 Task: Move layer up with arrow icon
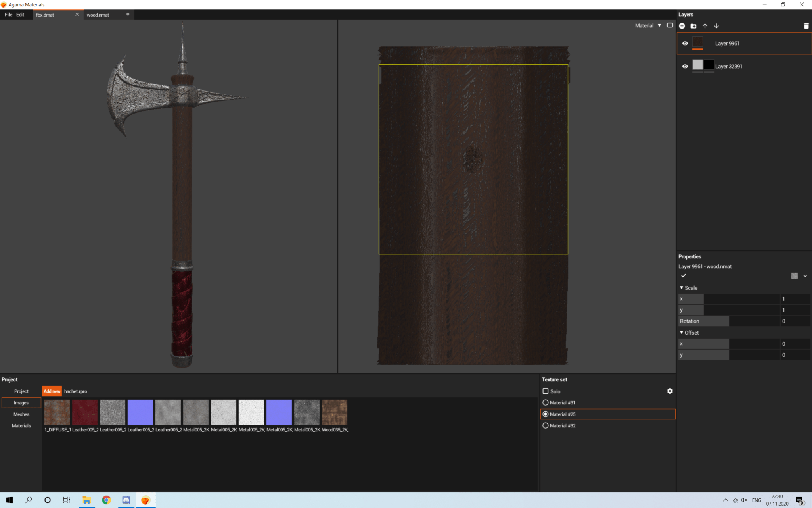[705, 26]
